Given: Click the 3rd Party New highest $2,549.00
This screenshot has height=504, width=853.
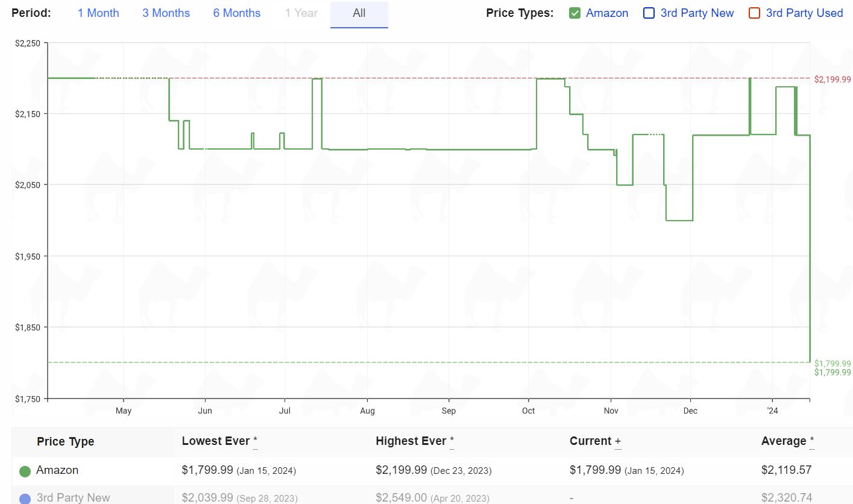Looking at the screenshot, I should (x=401, y=498).
